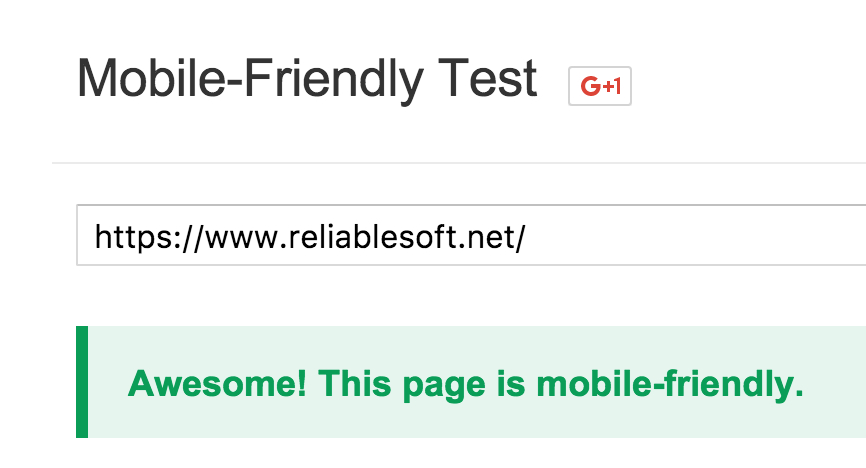Click the dark green bar left of the result

tap(82, 382)
